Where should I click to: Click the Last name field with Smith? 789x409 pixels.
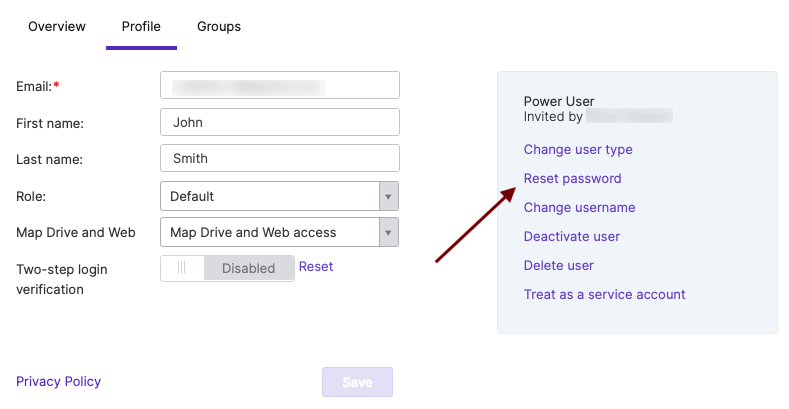pyautogui.click(x=280, y=158)
